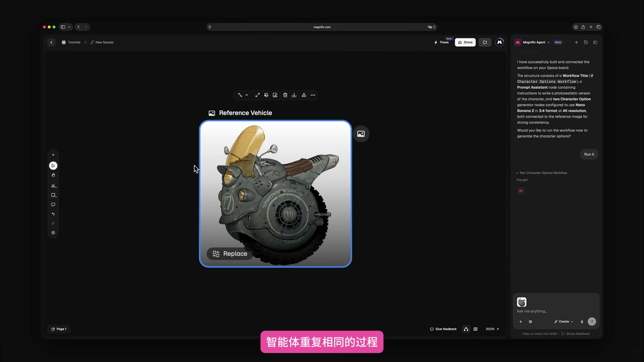Screen dimensions: 644x362
Task: Open the three-dot more options menu
Action: (313, 95)
